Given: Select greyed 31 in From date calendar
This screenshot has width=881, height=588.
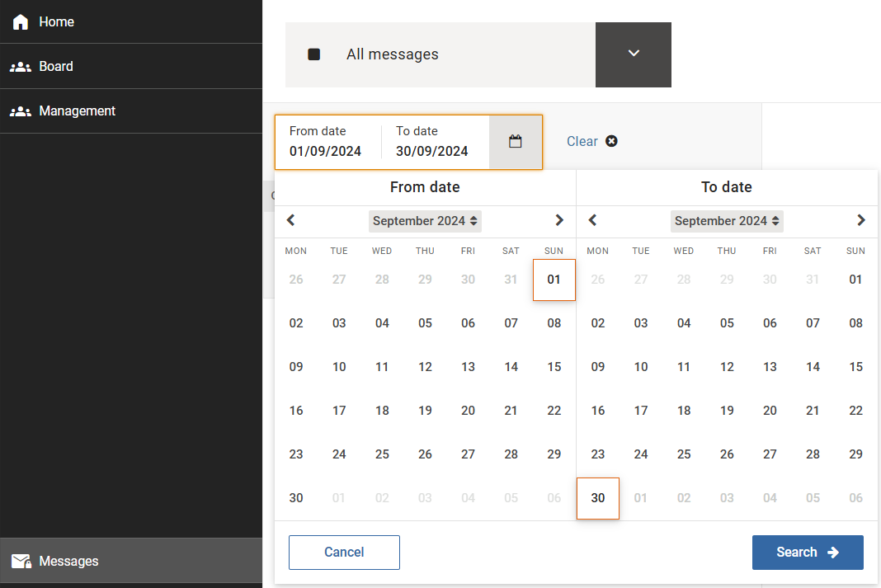Looking at the screenshot, I should 511,280.
